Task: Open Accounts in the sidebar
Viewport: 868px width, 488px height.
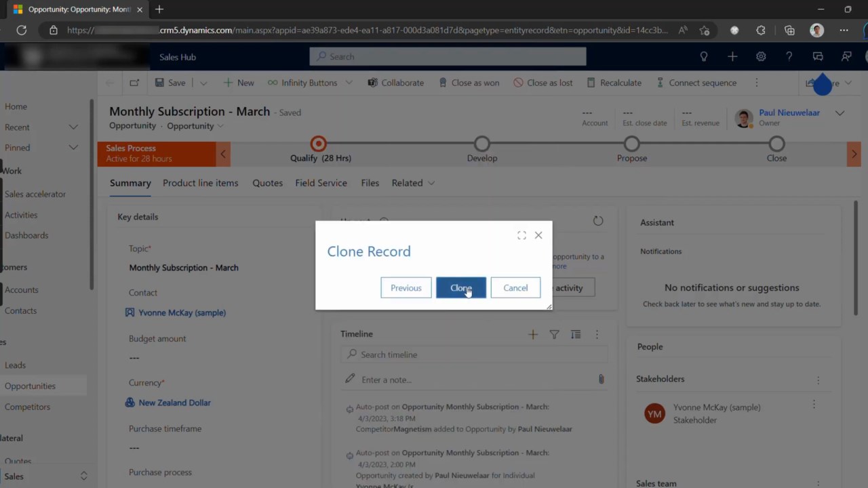Action: tap(22, 289)
